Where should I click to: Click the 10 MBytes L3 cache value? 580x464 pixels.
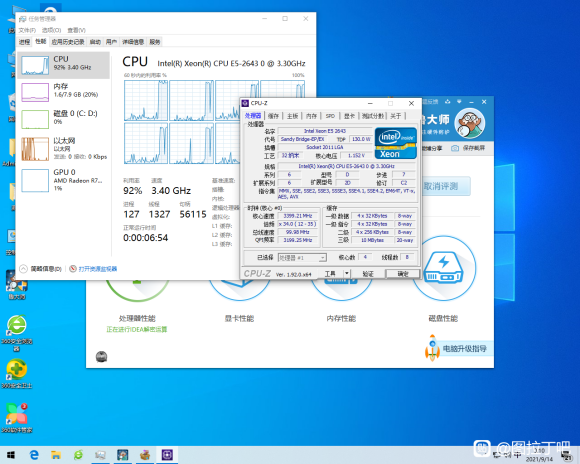372,240
